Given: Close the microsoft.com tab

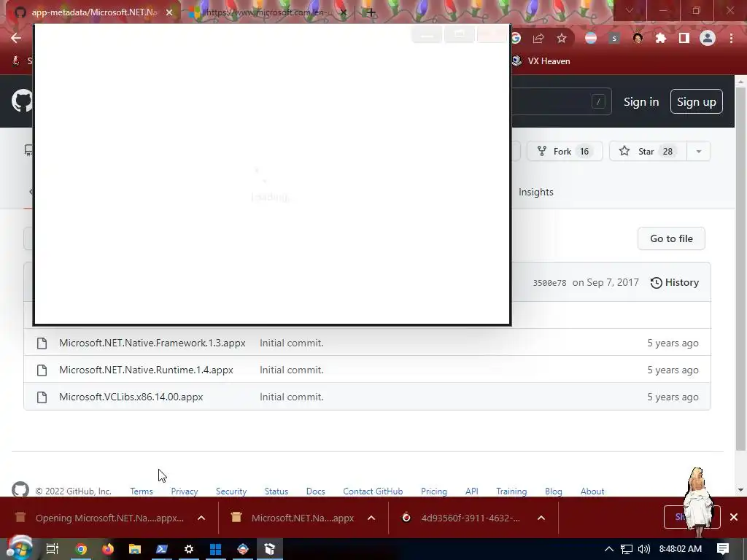Looking at the screenshot, I should (x=344, y=12).
